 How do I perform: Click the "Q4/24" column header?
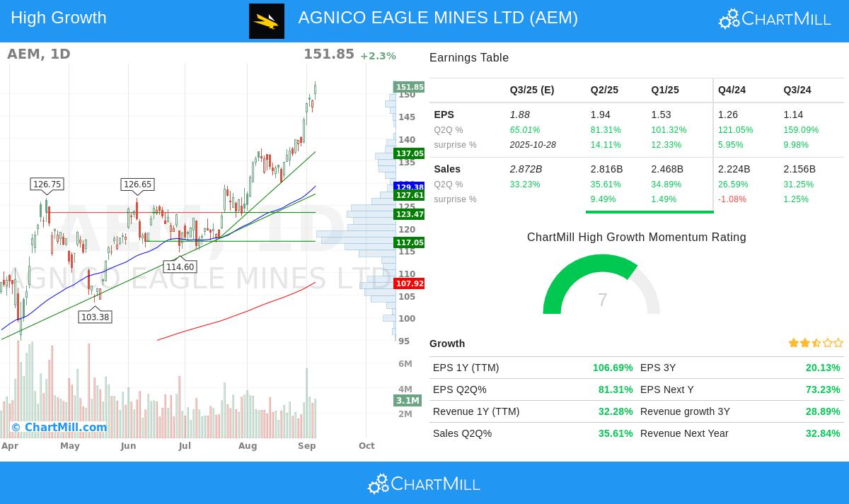tap(732, 90)
